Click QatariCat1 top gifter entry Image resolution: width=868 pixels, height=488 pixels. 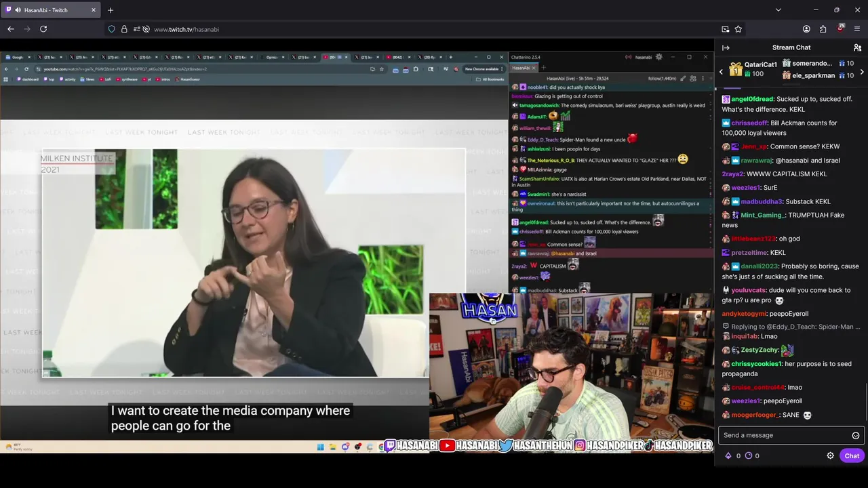tap(753, 69)
